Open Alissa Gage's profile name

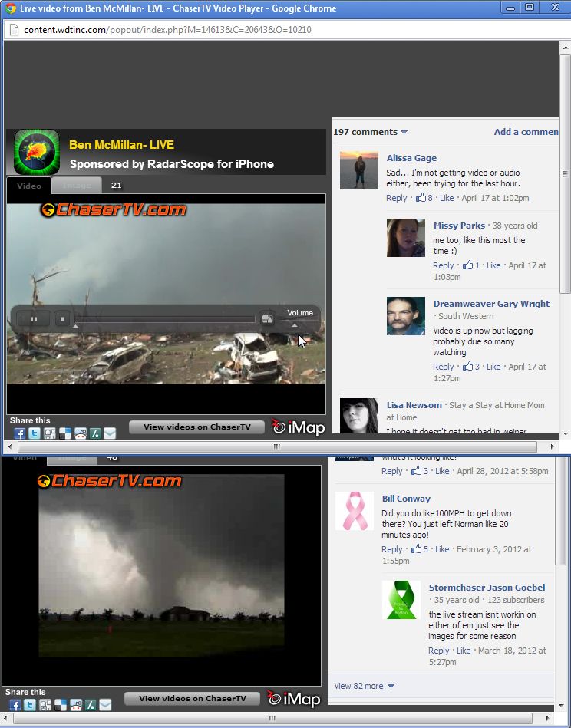[x=411, y=158]
